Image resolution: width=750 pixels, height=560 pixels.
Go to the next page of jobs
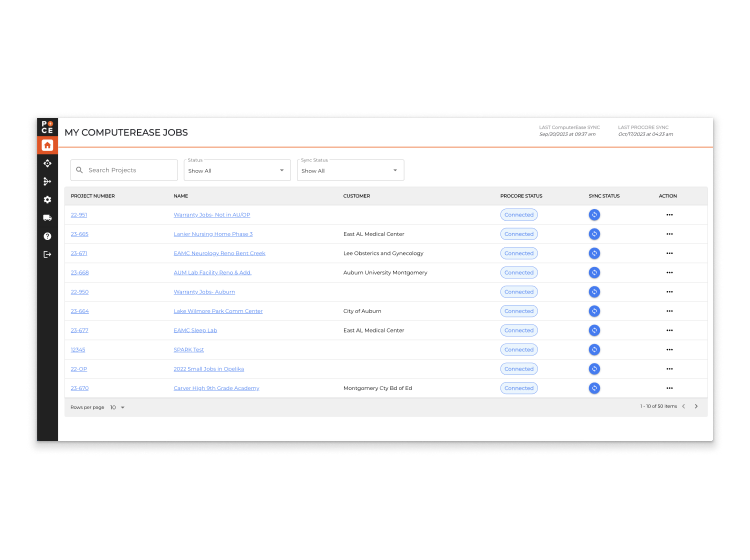[696, 406]
